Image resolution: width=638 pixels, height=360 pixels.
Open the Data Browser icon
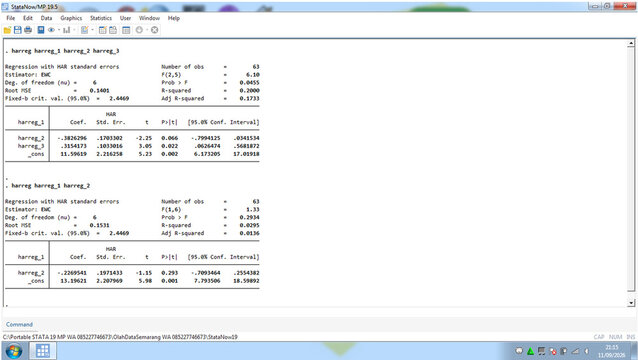(x=113, y=30)
